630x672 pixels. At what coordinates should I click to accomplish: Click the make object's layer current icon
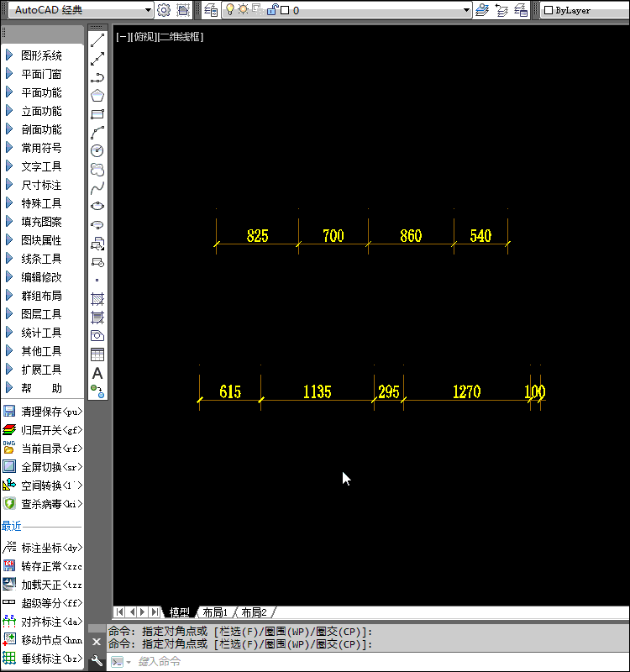click(x=482, y=10)
